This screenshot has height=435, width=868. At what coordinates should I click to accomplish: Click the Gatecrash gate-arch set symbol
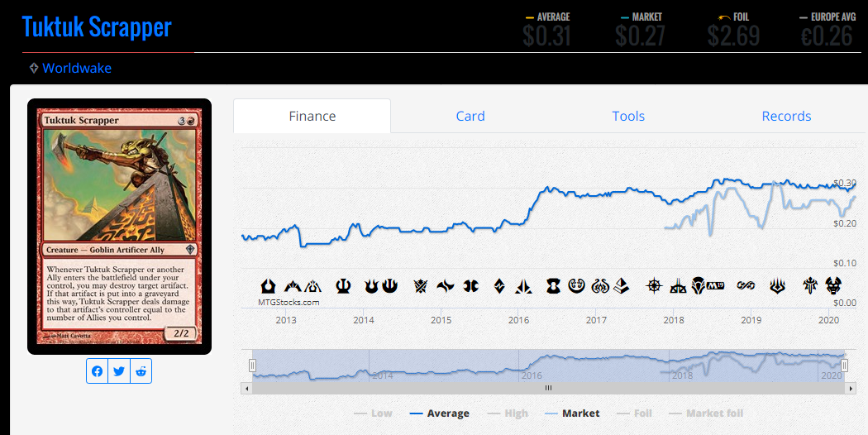(293, 286)
